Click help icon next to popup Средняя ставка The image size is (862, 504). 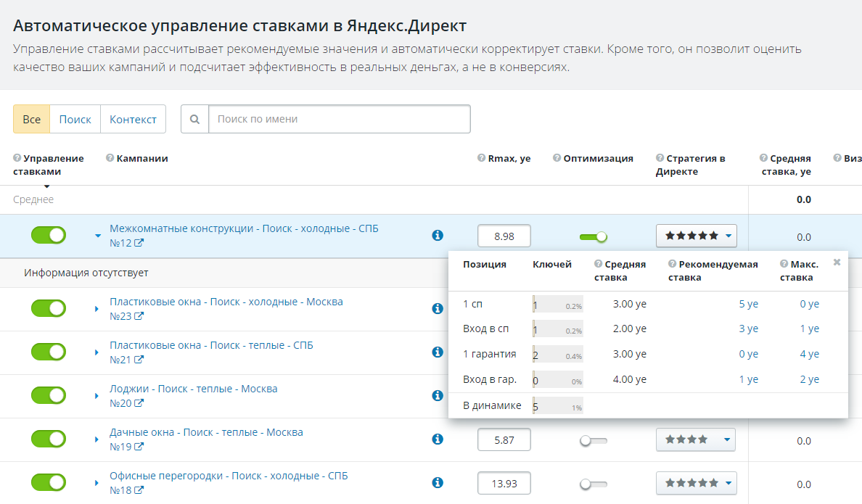598,264
